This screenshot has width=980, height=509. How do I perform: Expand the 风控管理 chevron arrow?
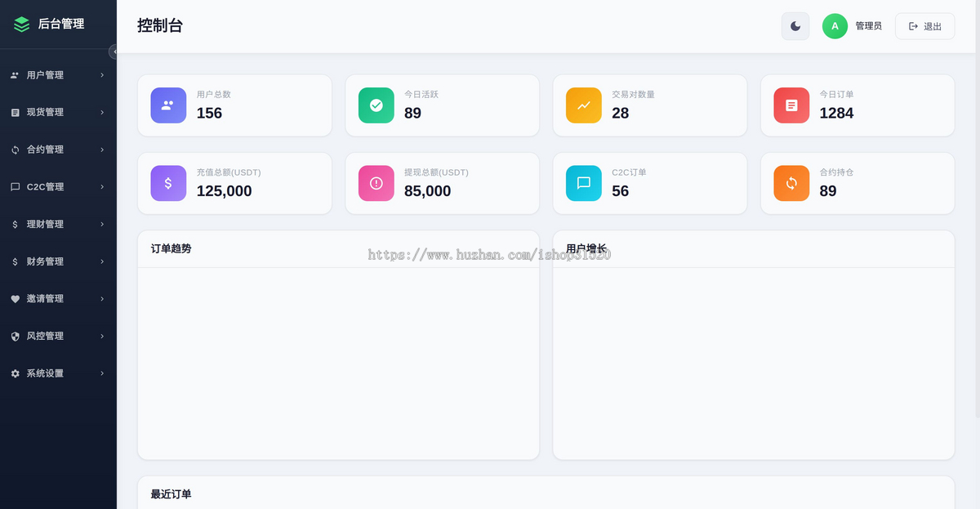(x=102, y=337)
